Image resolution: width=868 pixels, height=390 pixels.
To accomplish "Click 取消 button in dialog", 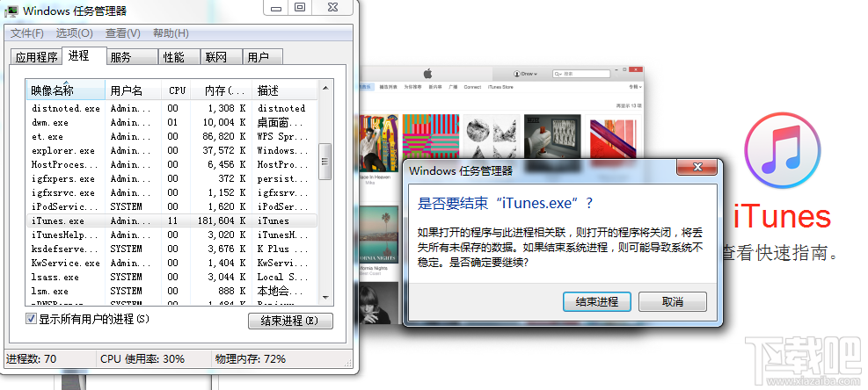I will click(673, 301).
